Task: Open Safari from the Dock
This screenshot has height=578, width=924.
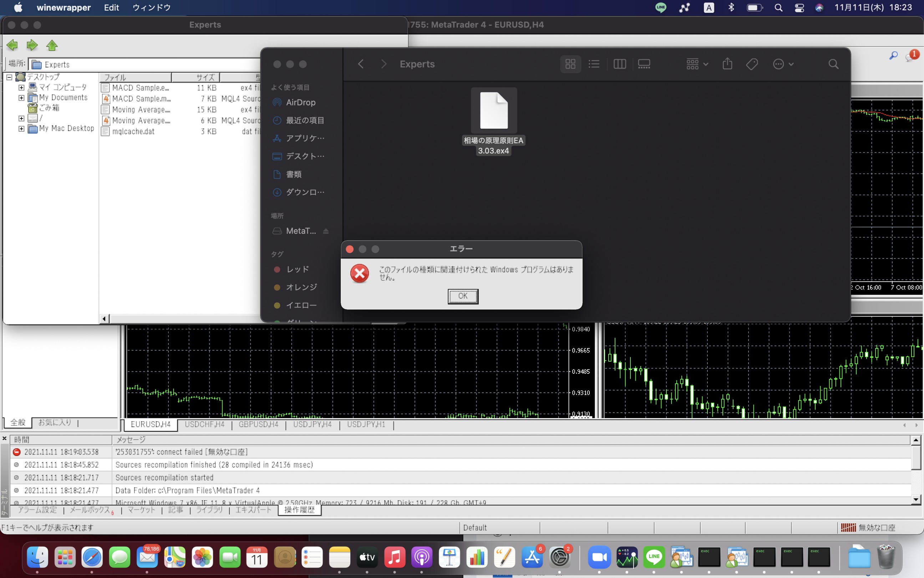Action: point(92,557)
